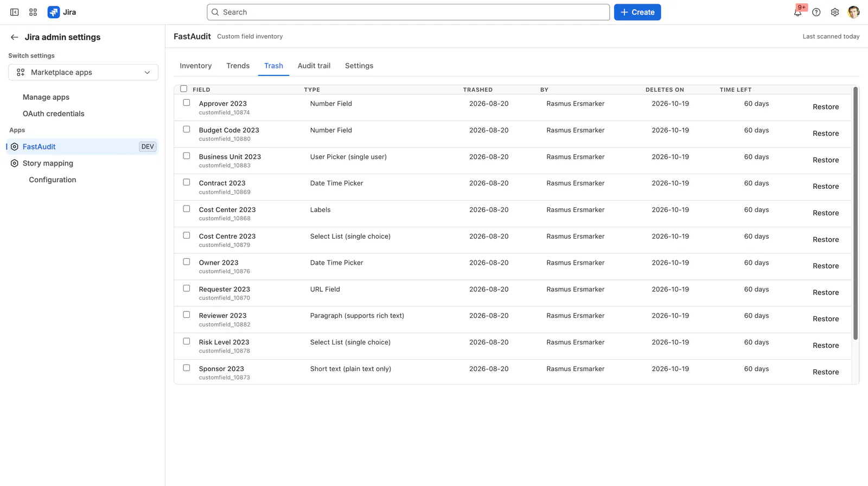
Task: Sort by the FIELD column header
Action: coord(201,89)
